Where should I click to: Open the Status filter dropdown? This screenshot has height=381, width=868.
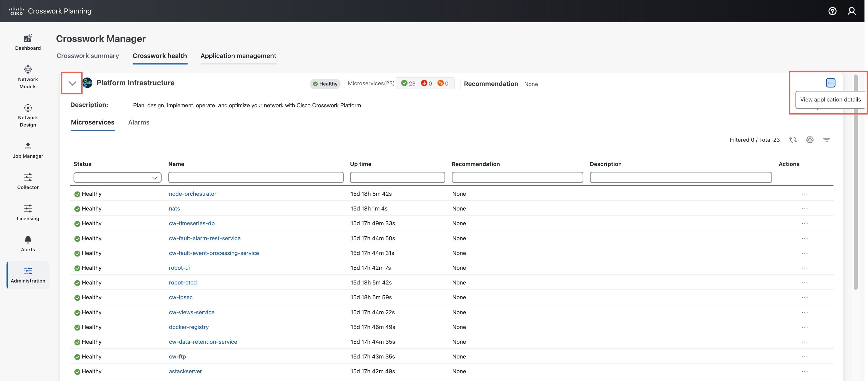click(117, 177)
